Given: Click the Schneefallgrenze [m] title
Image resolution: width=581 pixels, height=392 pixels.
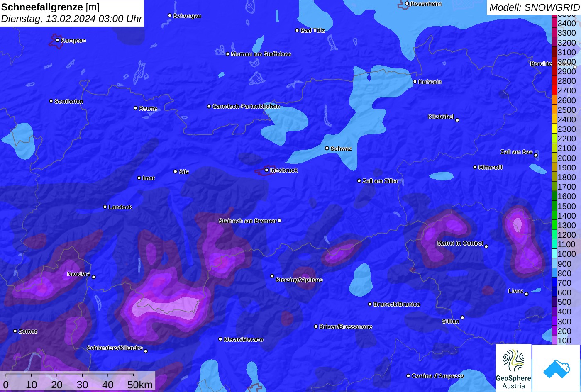Looking at the screenshot, I should click(x=51, y=7).
